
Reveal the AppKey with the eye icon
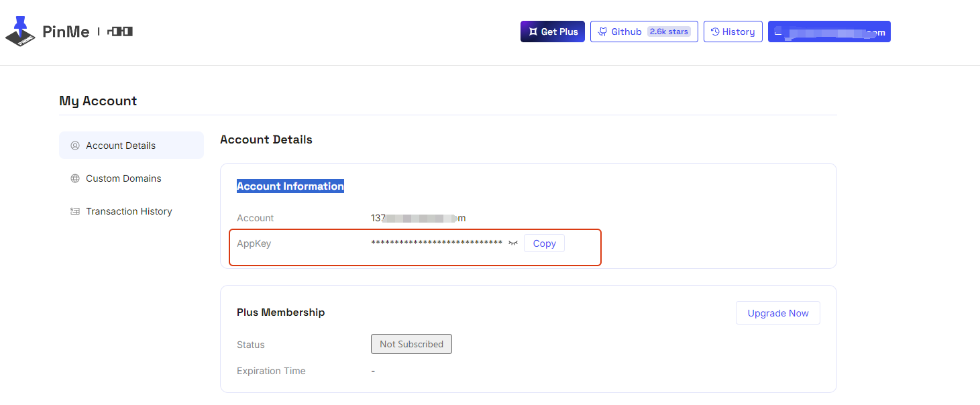(513, 243)
